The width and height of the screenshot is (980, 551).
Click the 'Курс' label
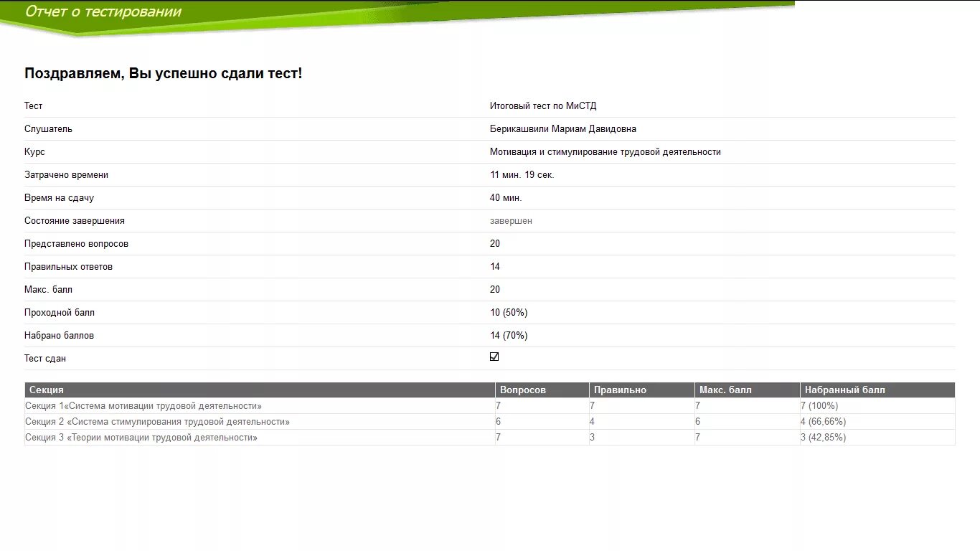[x=34, y=152]
